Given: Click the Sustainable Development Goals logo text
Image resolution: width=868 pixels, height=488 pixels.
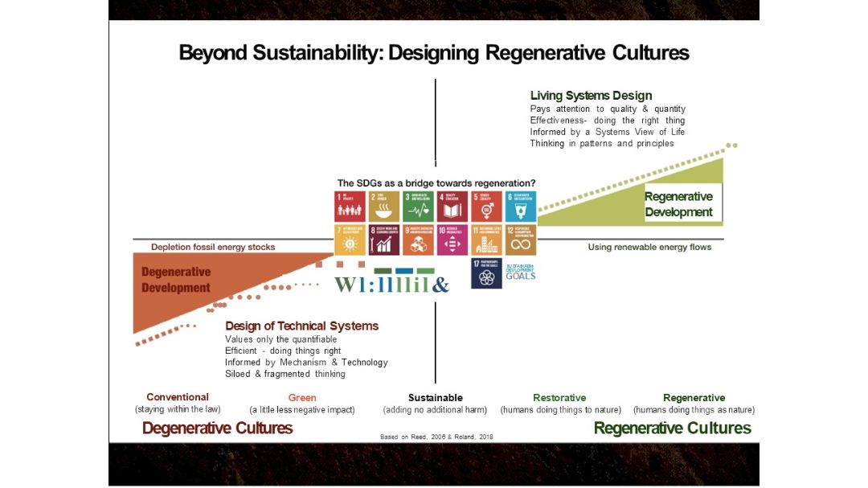Looking at the screenshot, I should 521,271.
